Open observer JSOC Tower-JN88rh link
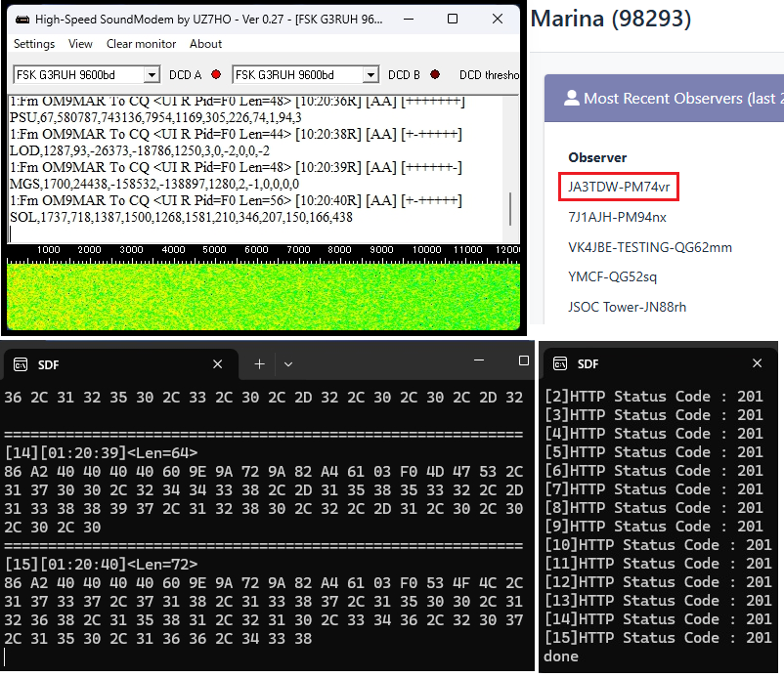Image resolution: width=784 pixels, height=677 pixels. [627, 307]
